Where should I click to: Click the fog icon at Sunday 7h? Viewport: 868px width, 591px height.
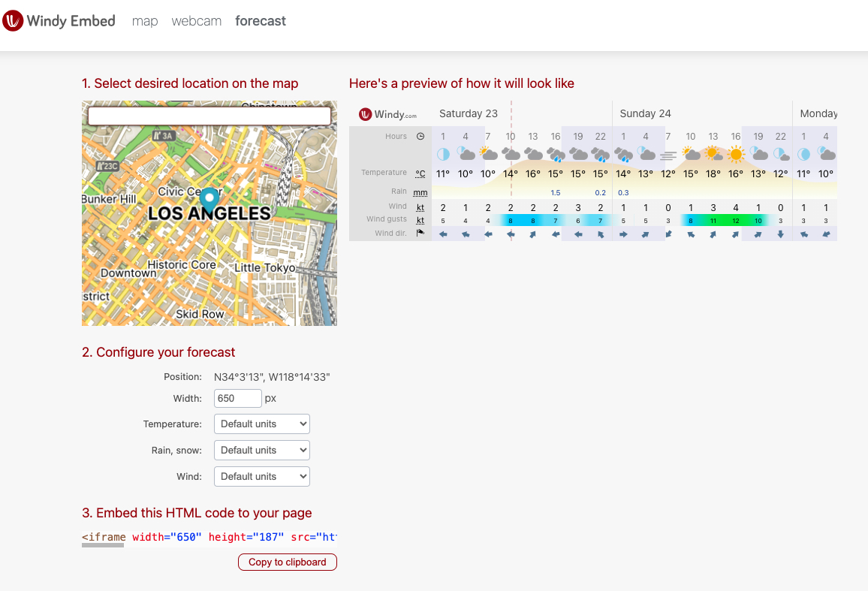coord(668,155)
